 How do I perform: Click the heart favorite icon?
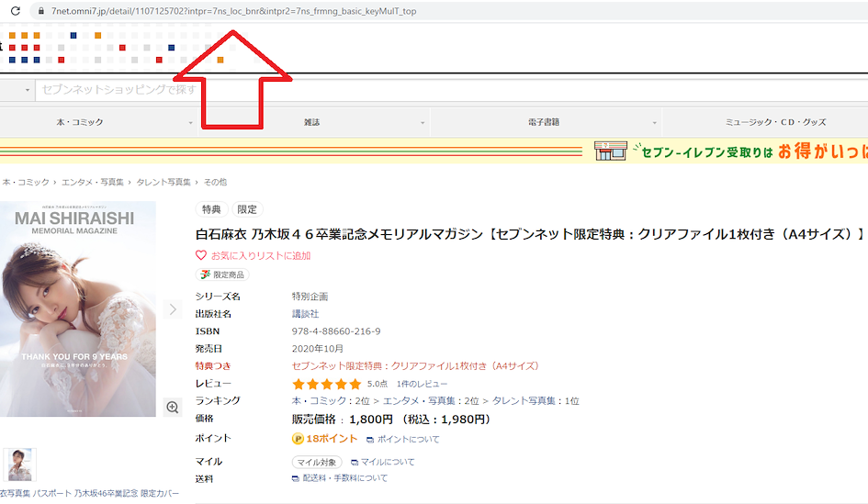point(201,255)
